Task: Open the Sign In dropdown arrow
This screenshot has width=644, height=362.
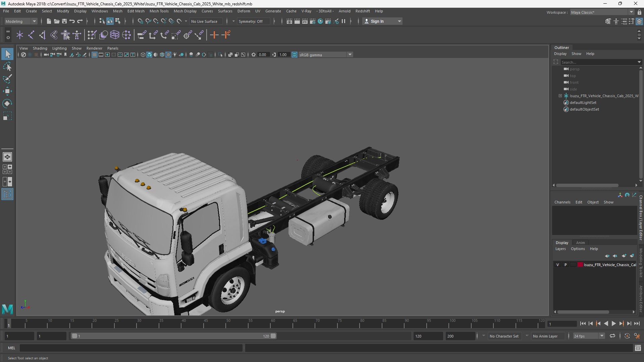Action: click(x=399, y=21)
